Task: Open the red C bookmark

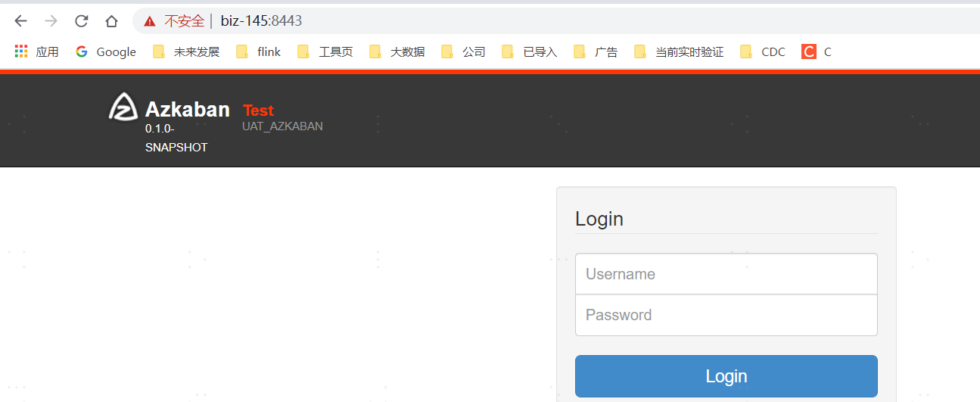Action: tap(817, 51)
